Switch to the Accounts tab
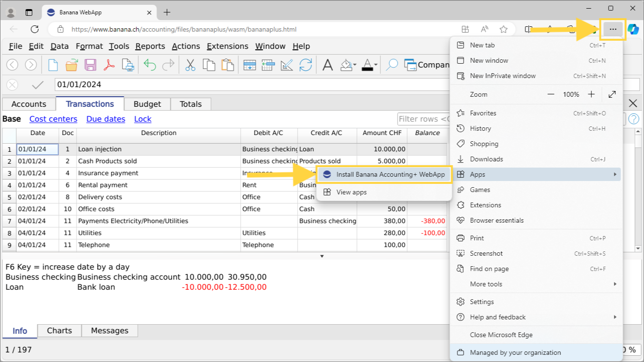Viewport: 644px width, 362px height. pyautogui.click(x=29, y=103)
